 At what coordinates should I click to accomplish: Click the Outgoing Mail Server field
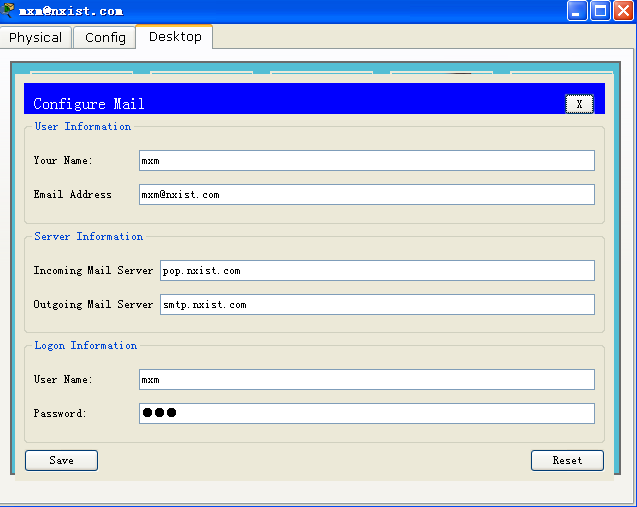(377, 305)
